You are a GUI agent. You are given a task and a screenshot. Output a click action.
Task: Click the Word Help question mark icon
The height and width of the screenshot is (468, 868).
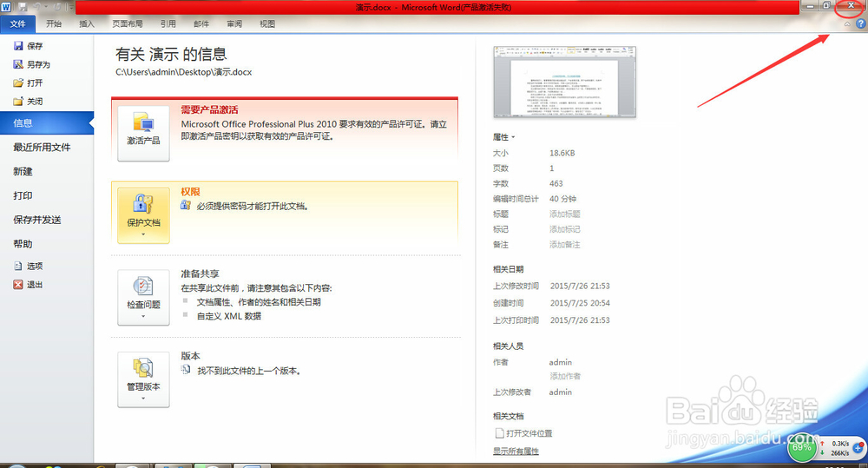tap(861, 23)
